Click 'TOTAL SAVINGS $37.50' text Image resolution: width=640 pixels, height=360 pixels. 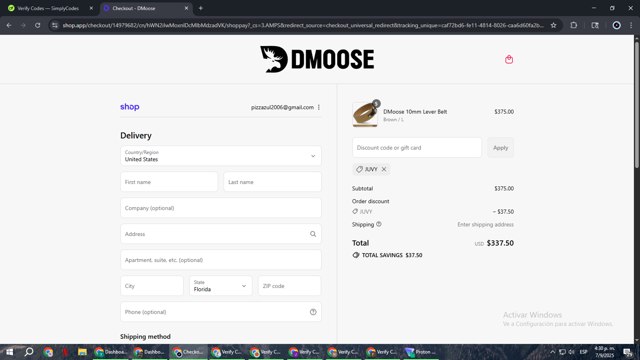click(x=392, y=255)
